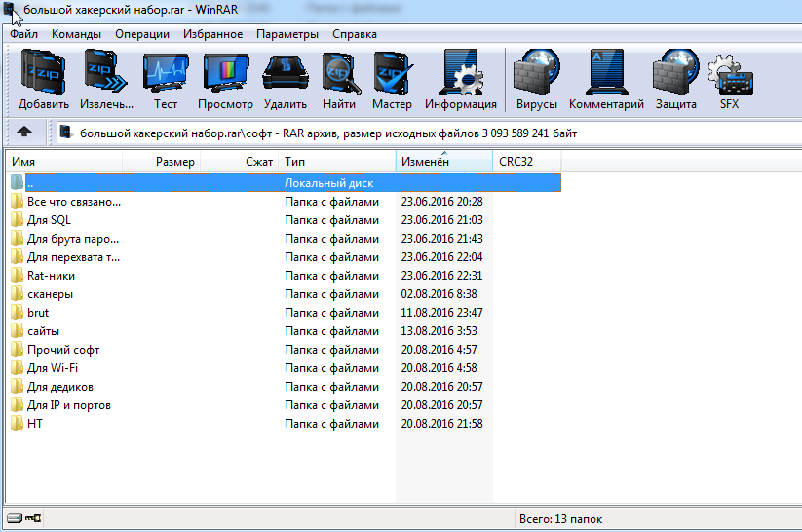The image size is (802, 532).
Task: Sort by Тип column header
Action: [337, 162]
